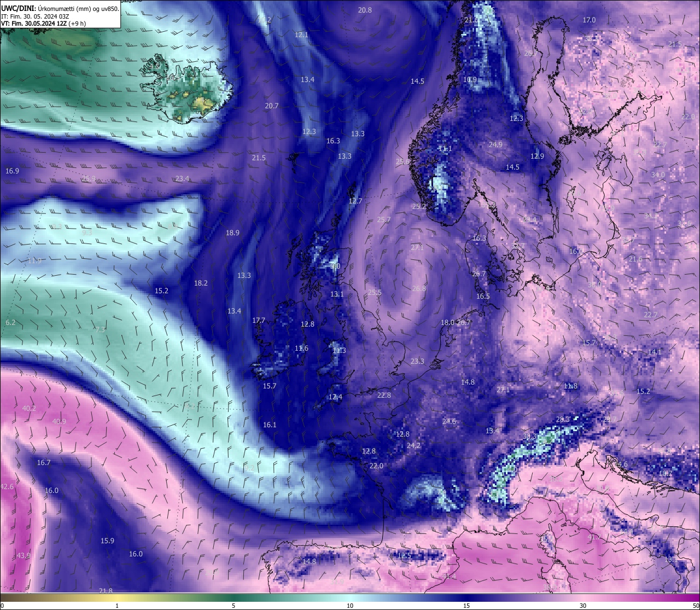Click the '21.8' value at the bottom edge
Image resolution: width=700 pixels, height=610 pixels.
(x=106, y=591)
